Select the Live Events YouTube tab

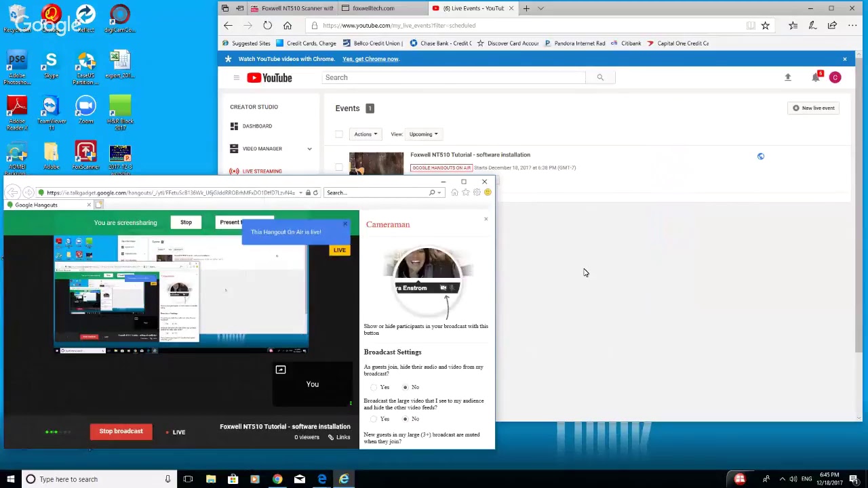[x=473, y=8]
